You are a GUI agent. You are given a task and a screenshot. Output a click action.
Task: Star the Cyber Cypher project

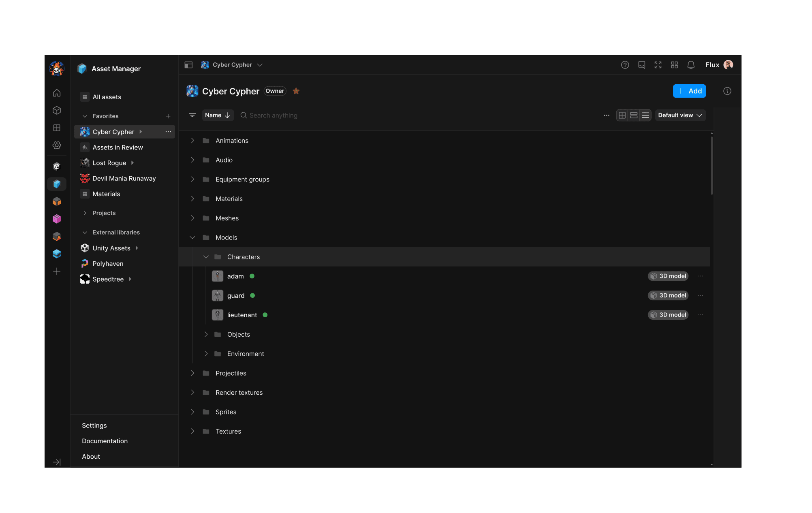296,91
